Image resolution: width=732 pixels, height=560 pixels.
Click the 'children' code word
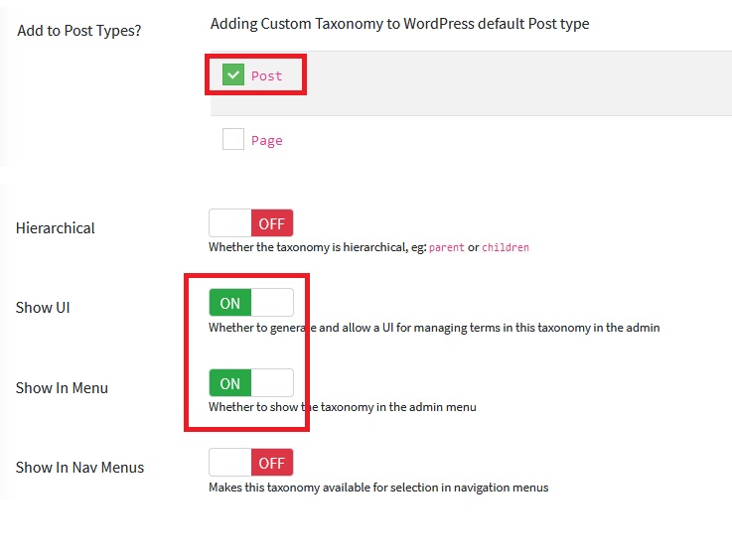pos(506,247)
